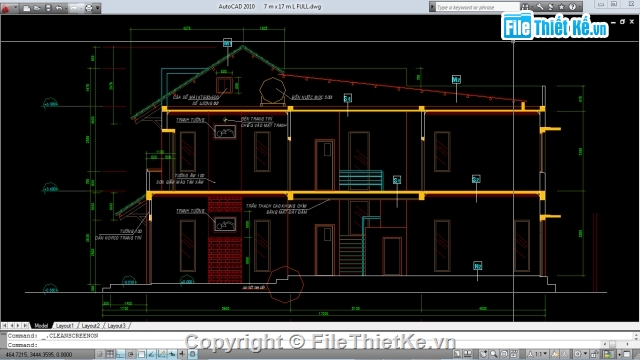
Task: Switch to the Model tab
Action: pyautogui.click(x=41, y=325)
